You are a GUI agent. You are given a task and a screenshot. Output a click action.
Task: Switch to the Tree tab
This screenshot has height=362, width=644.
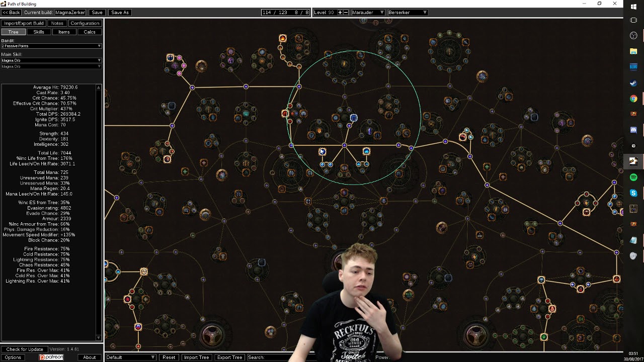pyautogui.click(x=13, y=32)
